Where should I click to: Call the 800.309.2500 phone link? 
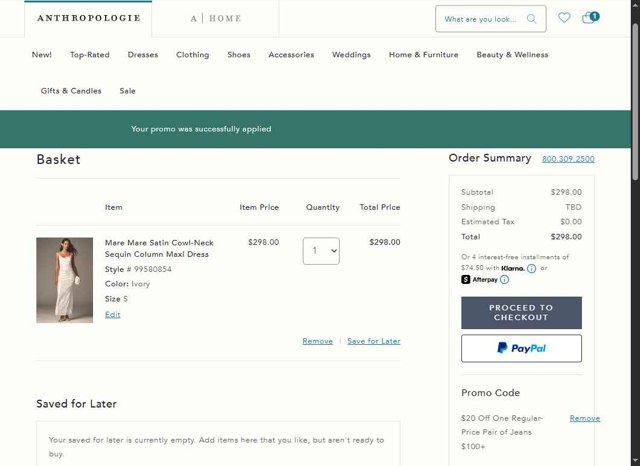[x=568, y=159]
